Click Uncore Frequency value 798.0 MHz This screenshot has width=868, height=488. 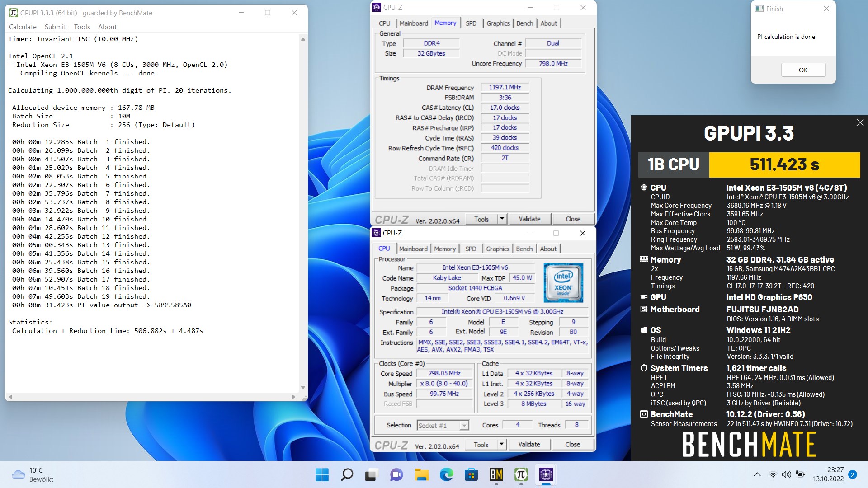[553, 63]
